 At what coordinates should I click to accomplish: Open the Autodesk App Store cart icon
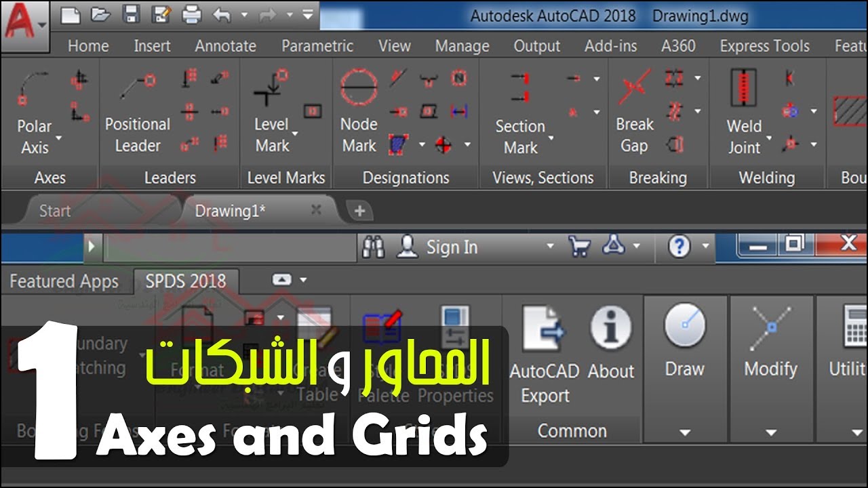coord(579,246)
